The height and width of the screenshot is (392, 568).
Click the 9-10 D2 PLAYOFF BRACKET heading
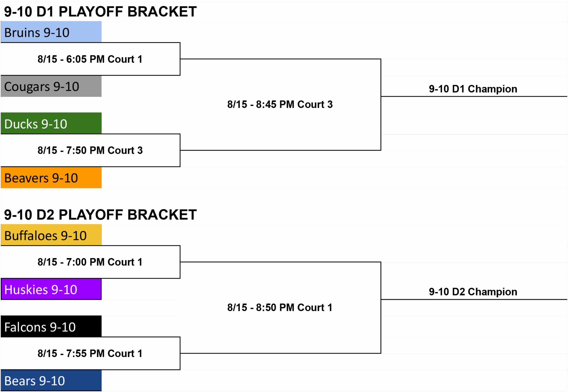click(x=100, y=215)
